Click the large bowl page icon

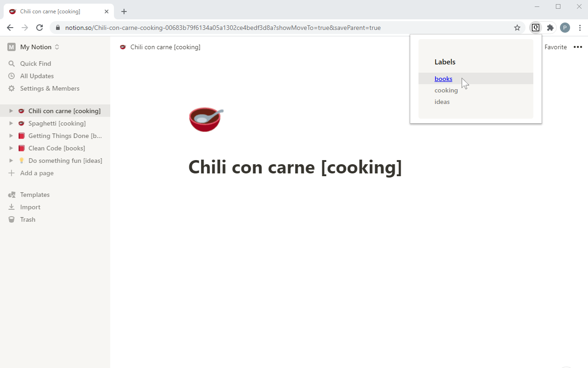pos(206,119)
